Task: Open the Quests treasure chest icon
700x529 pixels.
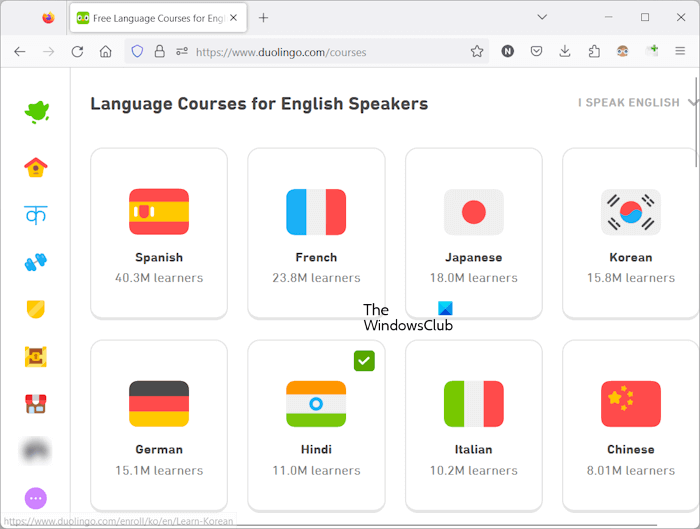Action: pyautogui.click(x=36, y=357)
